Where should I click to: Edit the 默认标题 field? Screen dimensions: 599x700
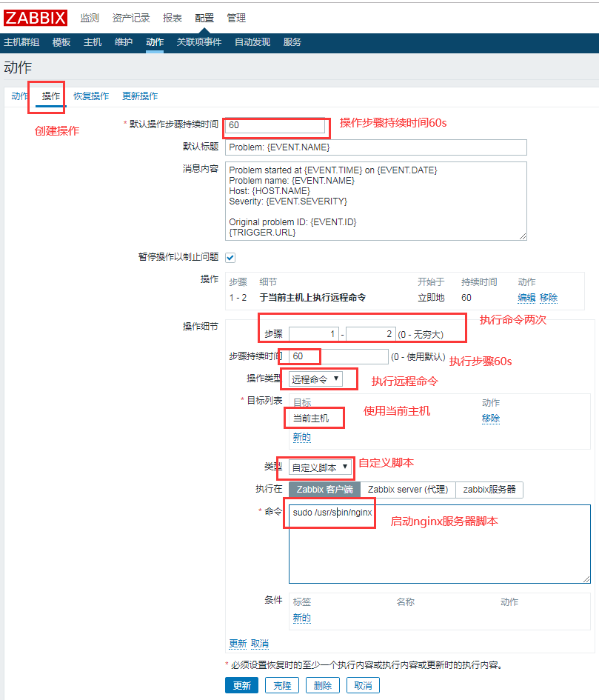[376, 147]
